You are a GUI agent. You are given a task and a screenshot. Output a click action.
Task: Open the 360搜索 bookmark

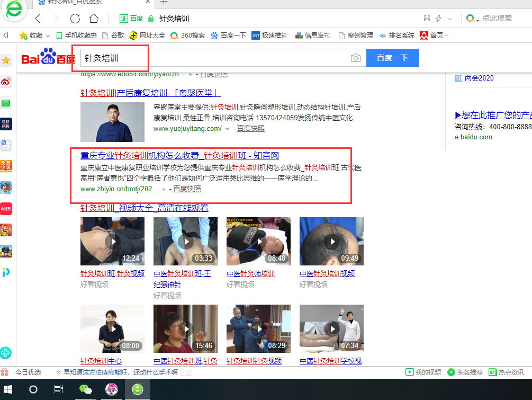(x=187, y=35)
